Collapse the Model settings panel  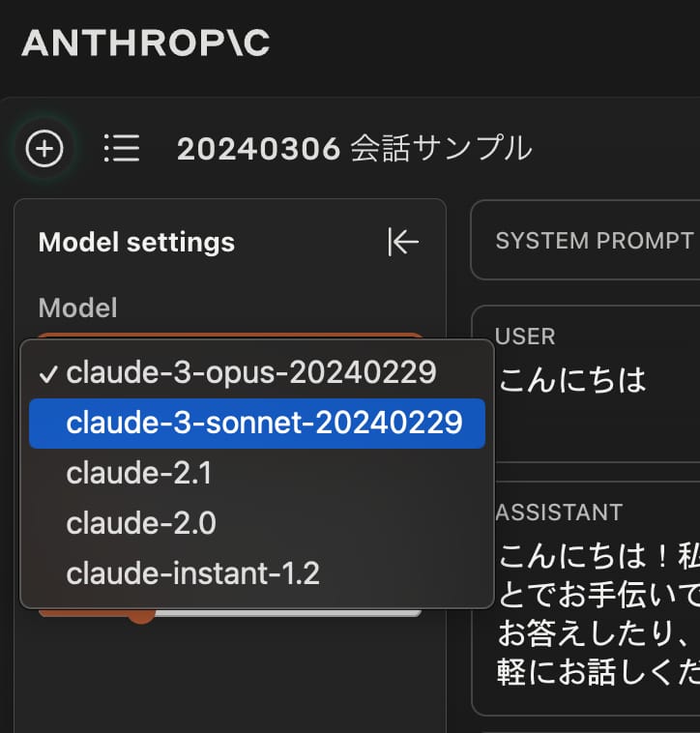click(x=402, y=242)
